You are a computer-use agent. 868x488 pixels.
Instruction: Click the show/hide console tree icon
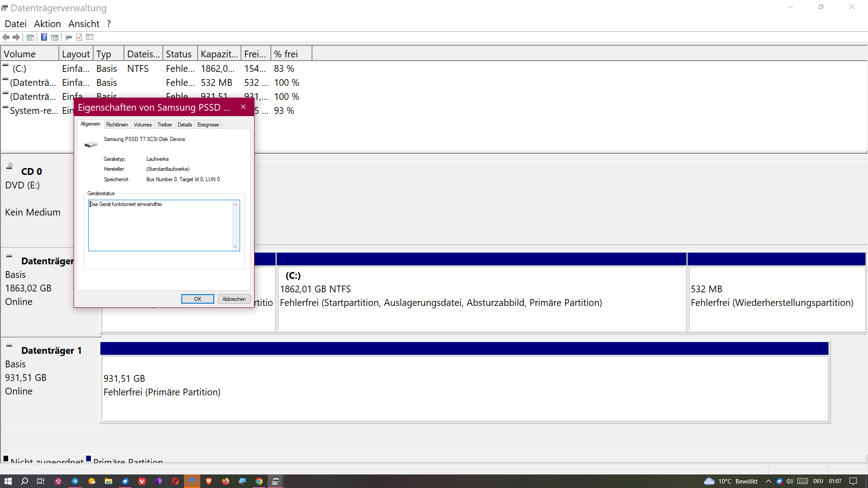pyautogui.click(x=30, y=37)
